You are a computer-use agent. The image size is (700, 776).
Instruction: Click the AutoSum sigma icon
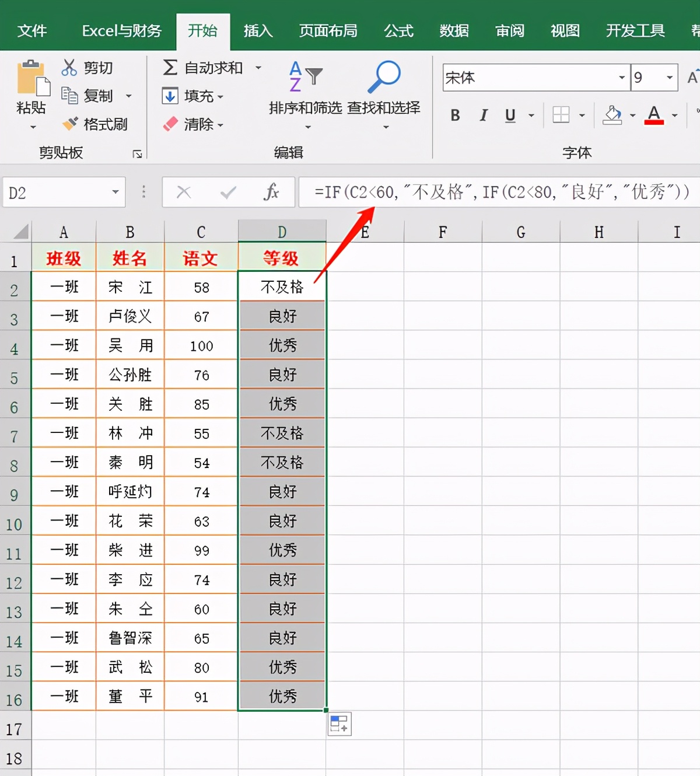[x=170, y=68]
